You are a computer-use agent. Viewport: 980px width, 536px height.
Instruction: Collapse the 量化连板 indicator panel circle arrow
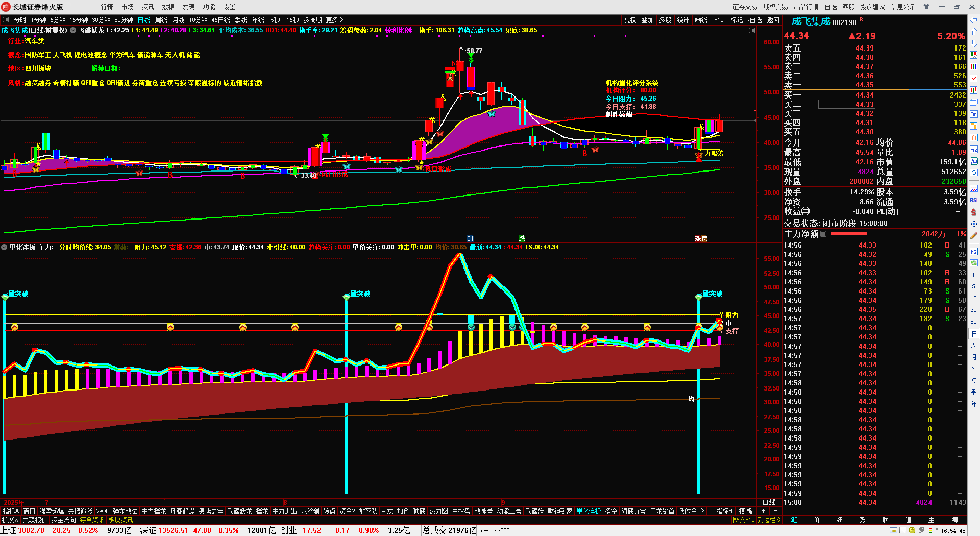click(x=4, y=247)
